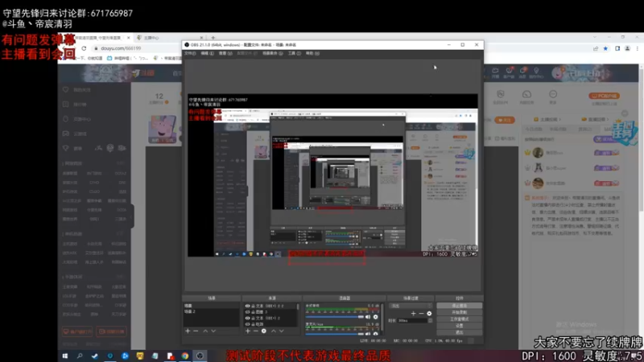Click the Peppa Pig avatar thumbnail on Douyu
Screen dimensions: 644x362
163,129
